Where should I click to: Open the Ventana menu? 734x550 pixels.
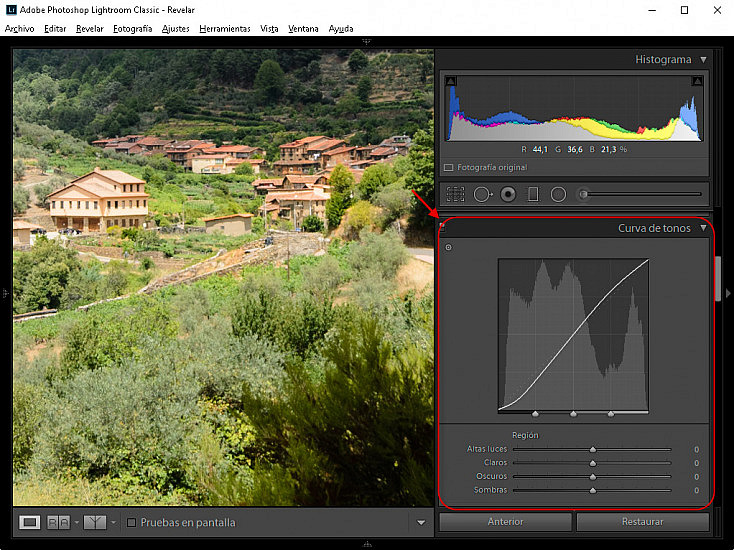(x=303, y=29)
